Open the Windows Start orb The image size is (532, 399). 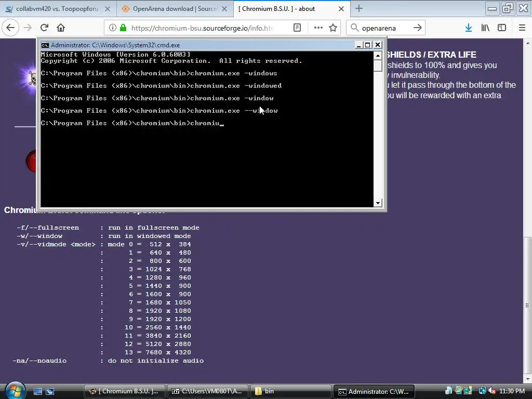[x=15, y=391]
